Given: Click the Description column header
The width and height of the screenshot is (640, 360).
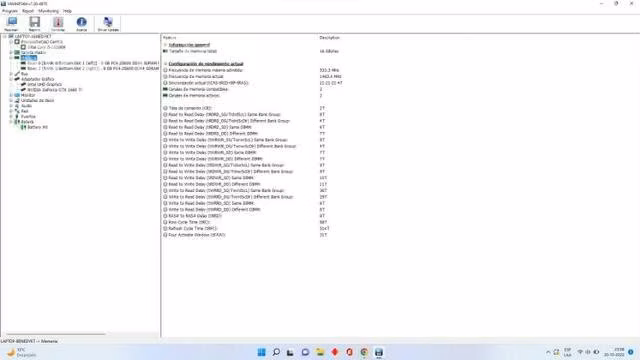Looking at the screenshot, I should click(329, 38).
